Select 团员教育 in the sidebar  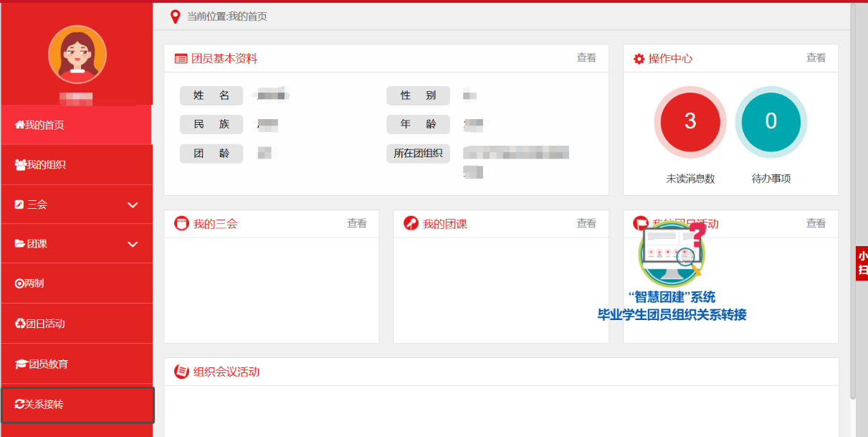(42, 364)
